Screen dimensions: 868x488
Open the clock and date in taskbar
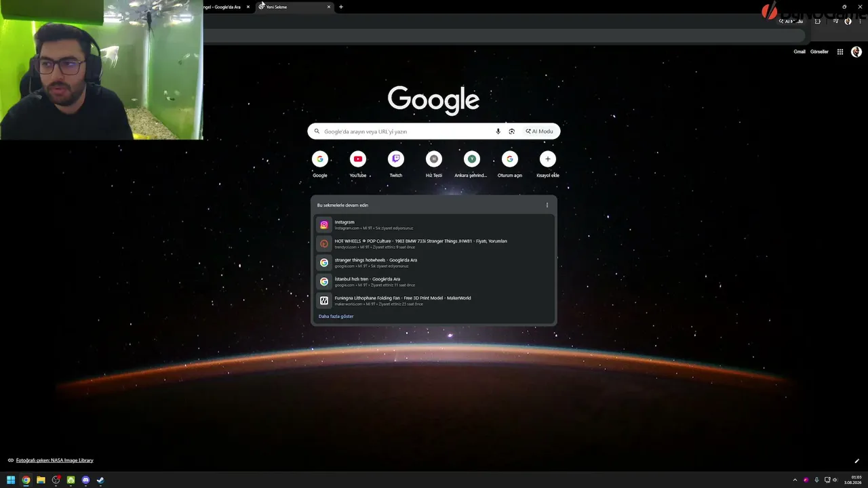tap(852, 480)
